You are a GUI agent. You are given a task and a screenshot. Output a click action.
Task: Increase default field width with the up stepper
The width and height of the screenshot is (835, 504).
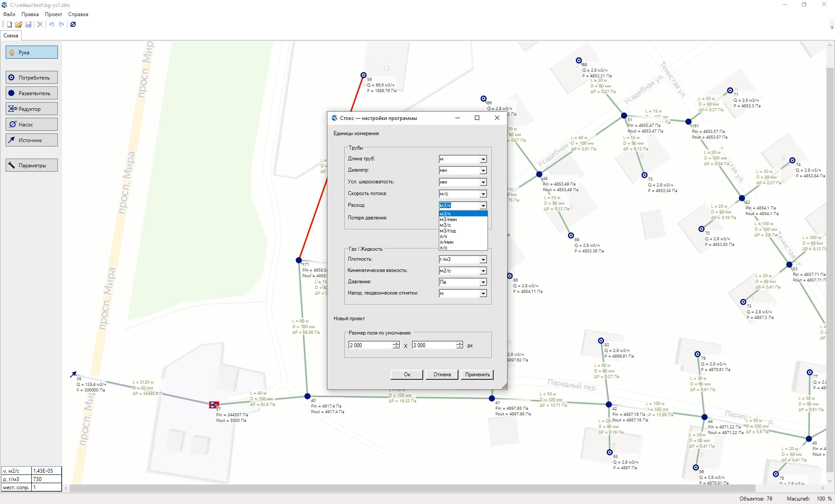[x=396, y=343]
